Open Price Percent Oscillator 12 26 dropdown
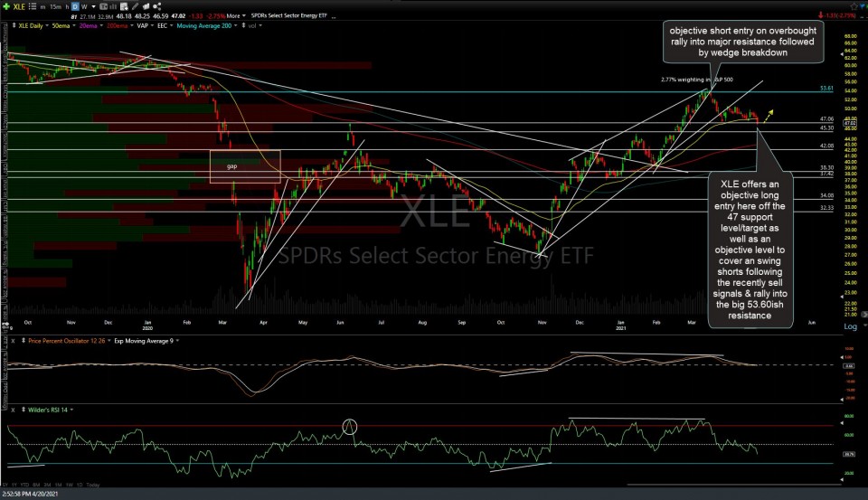 [109, 341]
